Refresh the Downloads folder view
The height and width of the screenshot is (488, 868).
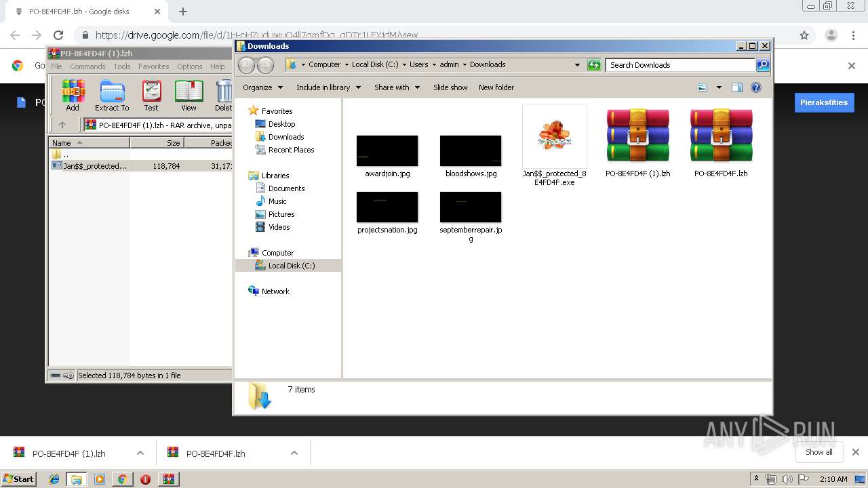[x=594, y=65]
